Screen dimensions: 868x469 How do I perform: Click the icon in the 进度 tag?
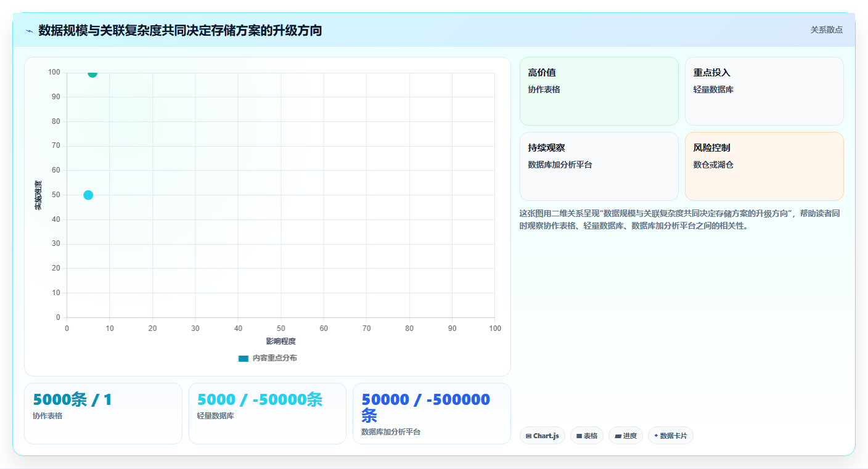pos(618,436)
